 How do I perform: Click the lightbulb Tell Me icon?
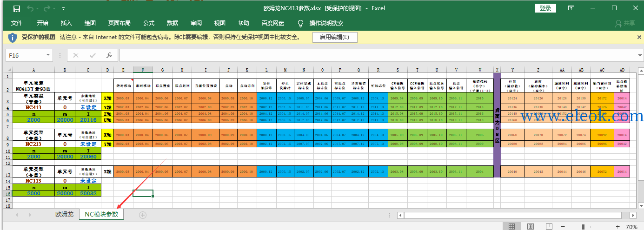click(300, 23)
